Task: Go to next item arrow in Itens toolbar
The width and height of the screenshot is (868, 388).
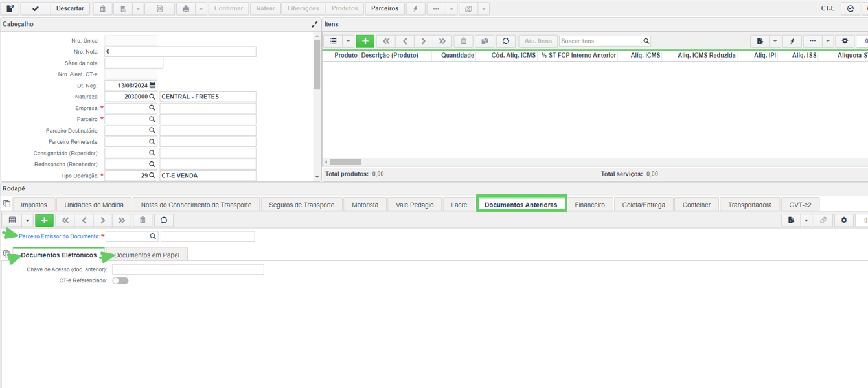Action: click(424, 41)
